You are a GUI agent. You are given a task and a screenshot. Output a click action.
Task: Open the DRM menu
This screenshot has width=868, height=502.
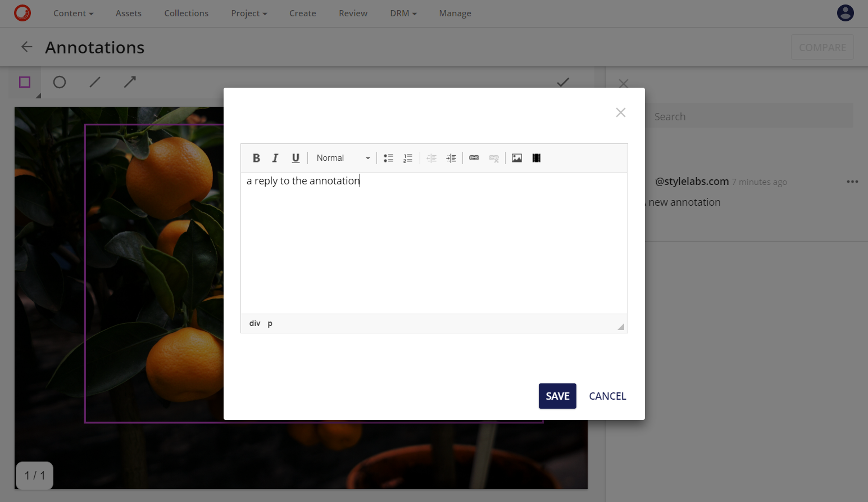coord(403,13)
